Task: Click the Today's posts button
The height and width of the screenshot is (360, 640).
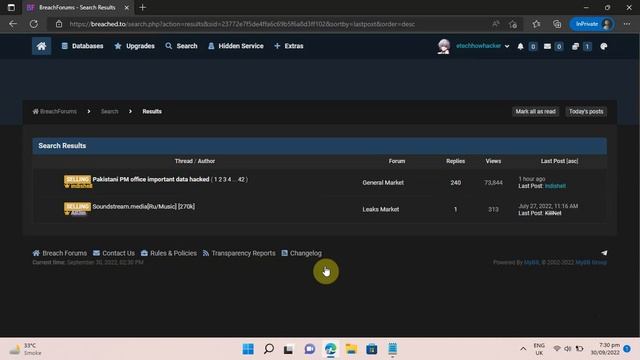Action: [586, 111]
